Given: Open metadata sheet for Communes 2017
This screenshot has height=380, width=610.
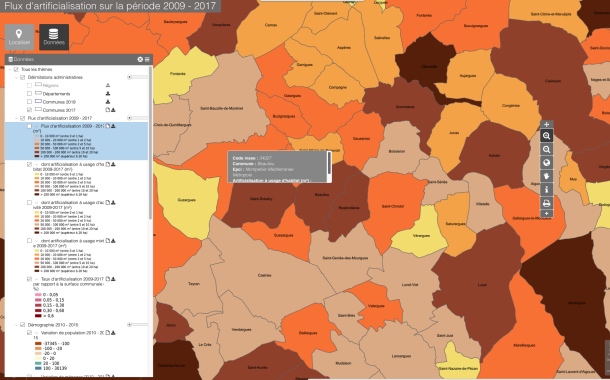Looking at the screenshot, I should click(x=108, y=110).
